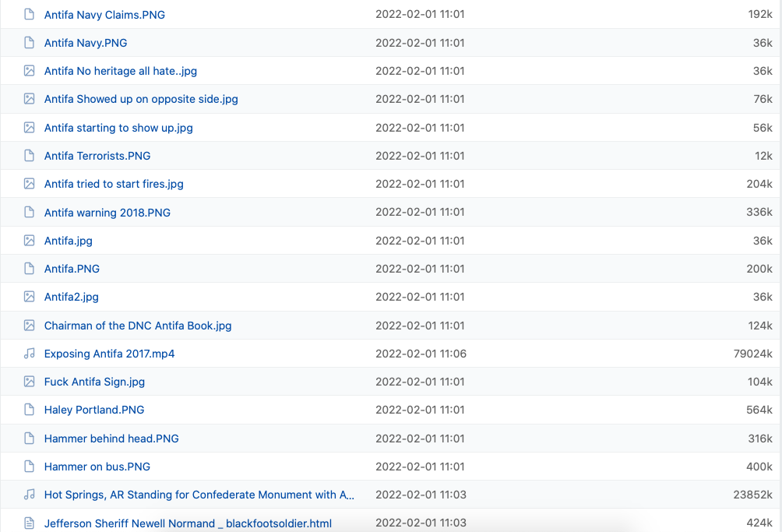The image size is (782, 532).
Task: Click file icon beside Antifa Navy.PNG
Action: pos(30,43)
